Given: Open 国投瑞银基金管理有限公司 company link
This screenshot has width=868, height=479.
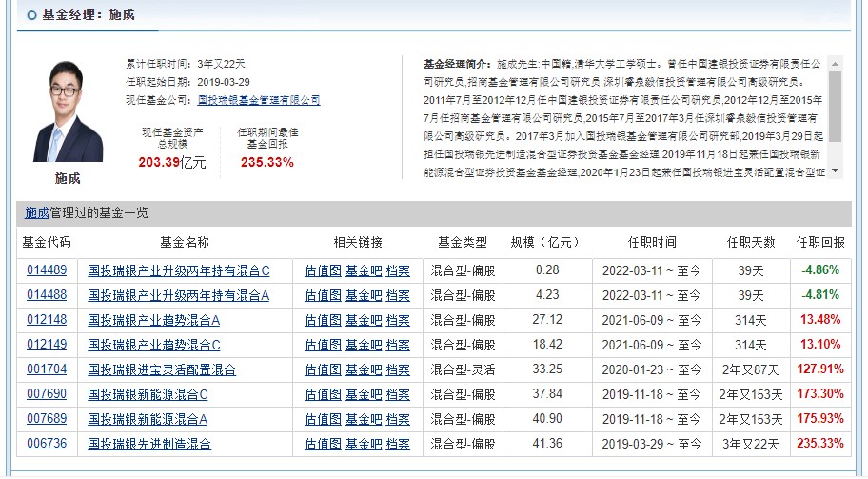Looking at the screenshot, I should pyautogui.click(x=259, y=100).
